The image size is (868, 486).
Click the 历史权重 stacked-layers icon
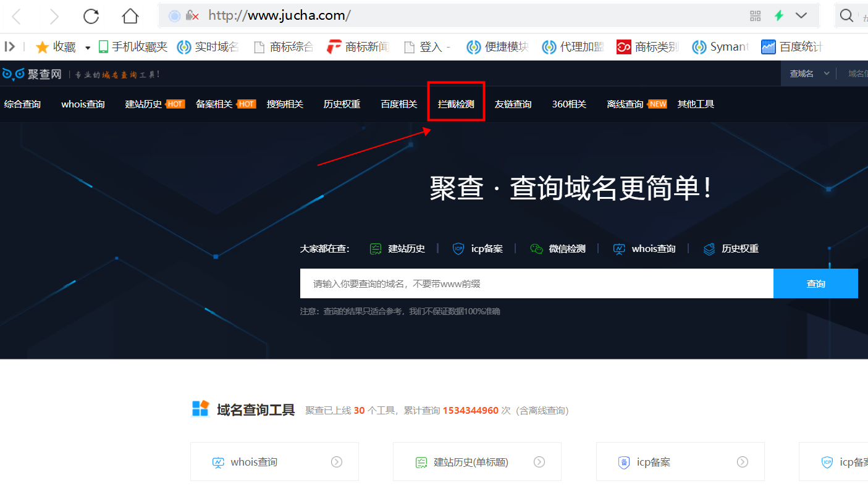[709, 248]
